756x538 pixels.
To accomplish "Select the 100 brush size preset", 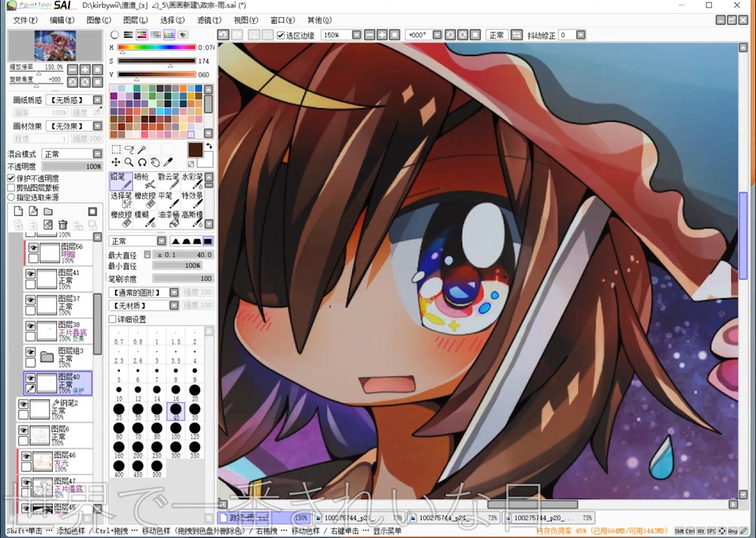I will point(176,430).
